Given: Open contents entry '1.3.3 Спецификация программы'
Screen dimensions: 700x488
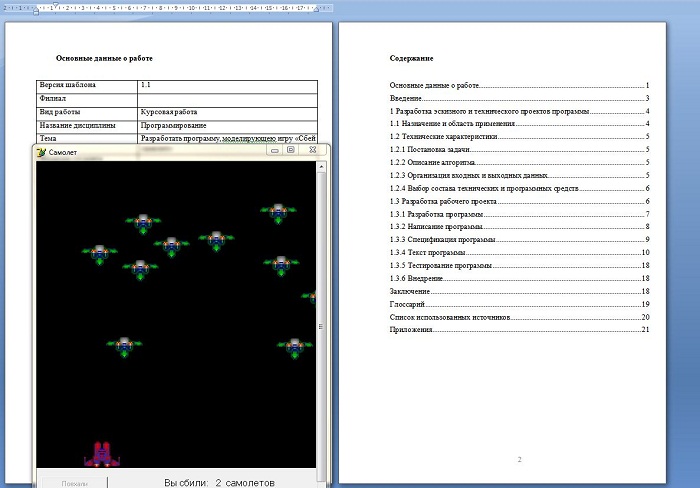Looking at the screenshot, I should [x=519, y=240].
